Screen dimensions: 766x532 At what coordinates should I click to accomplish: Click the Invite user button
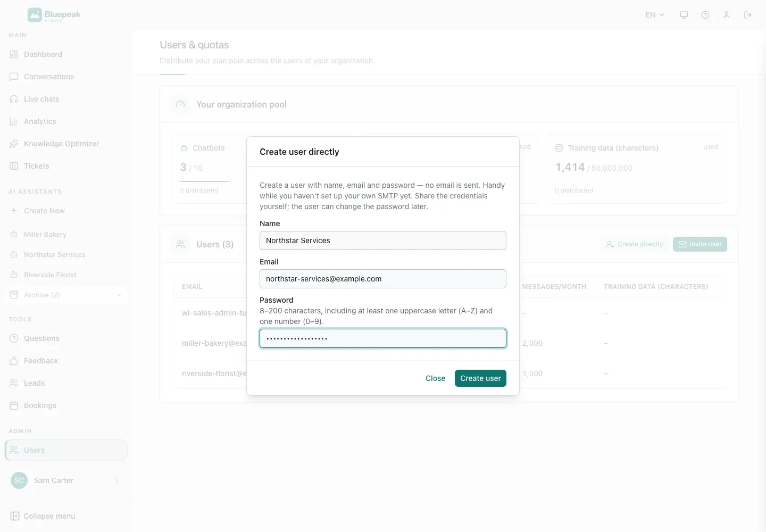[700, 244]
